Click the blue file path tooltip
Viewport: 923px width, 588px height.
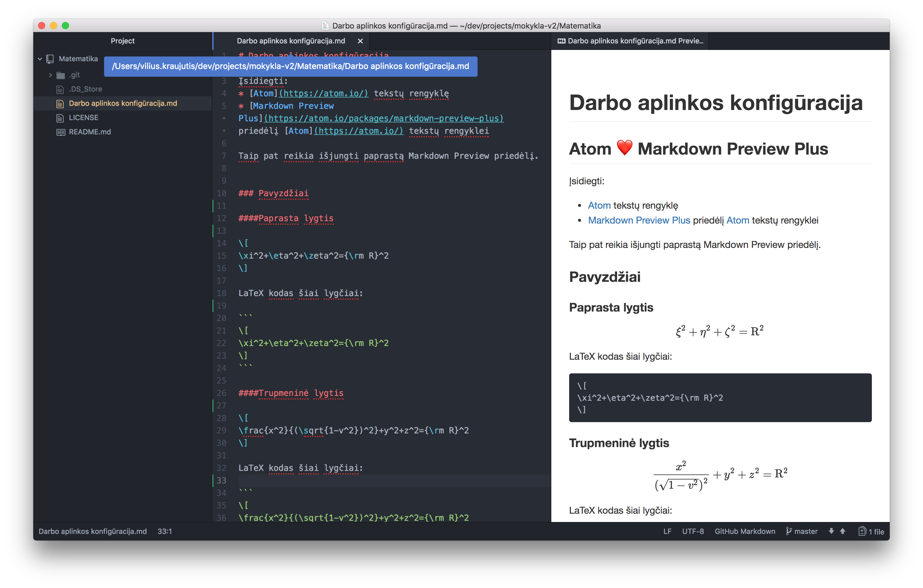pyautogui.click(x=291, y=66)
